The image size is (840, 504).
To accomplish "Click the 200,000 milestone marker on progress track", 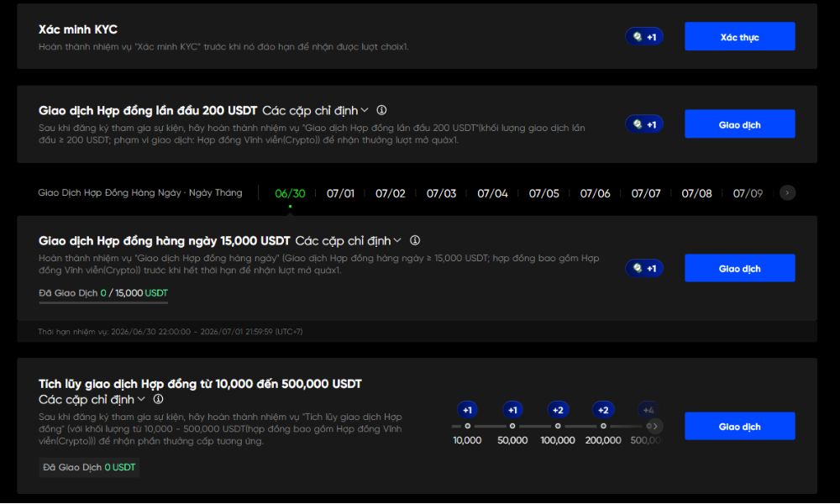I will (603, 426).
